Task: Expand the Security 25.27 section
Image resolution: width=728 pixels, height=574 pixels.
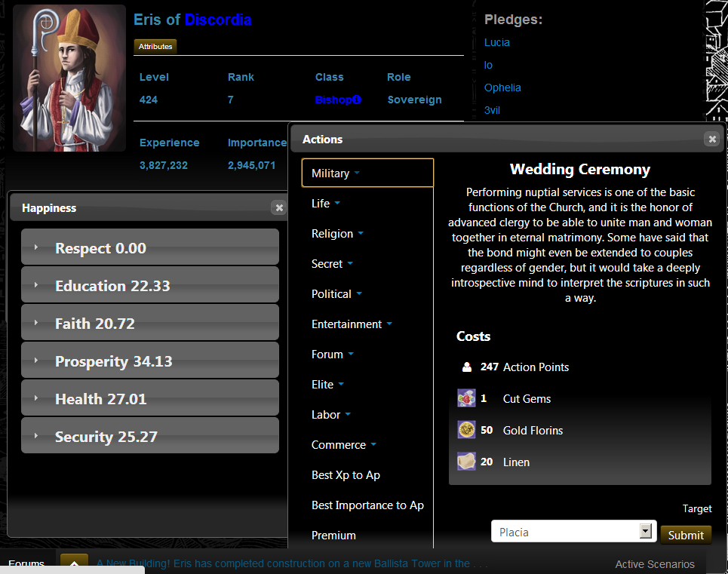Action: pyautogui.click(x=150, y=436)
